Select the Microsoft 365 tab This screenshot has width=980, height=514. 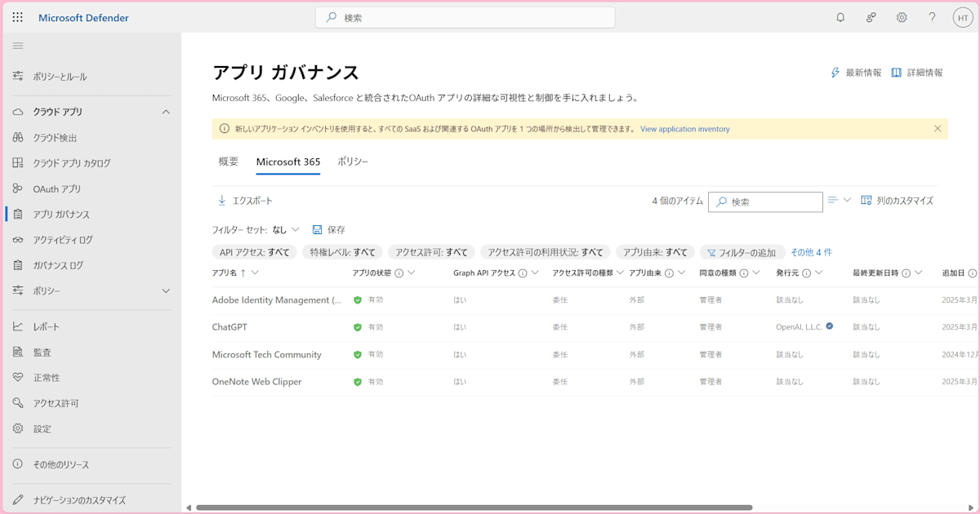[x=288, y=162]
